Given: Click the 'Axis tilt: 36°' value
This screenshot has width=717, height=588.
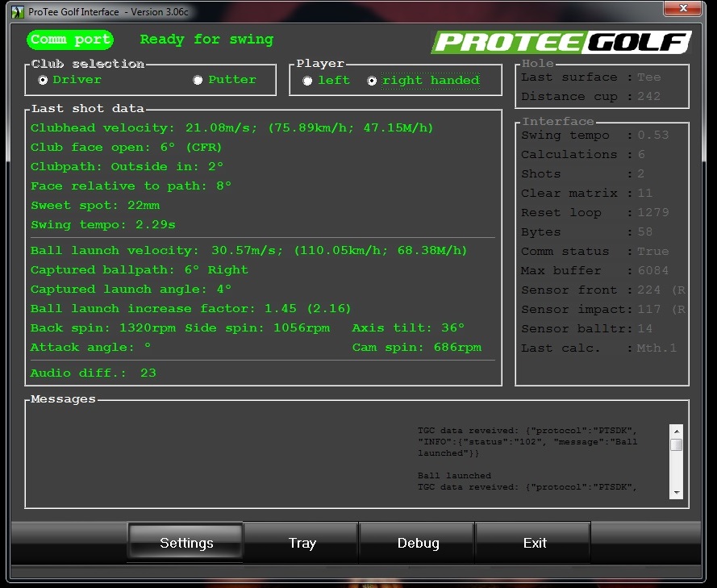Looking at the screenshot, I should (408, 327).
